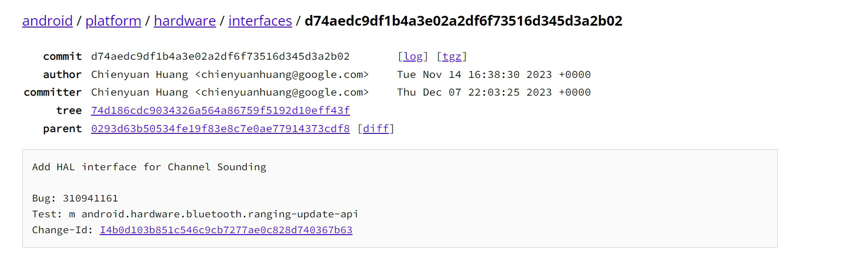The image size is (868, 257).
Task: Click the author name Chienyuan Huang
Action: [139, 75]
